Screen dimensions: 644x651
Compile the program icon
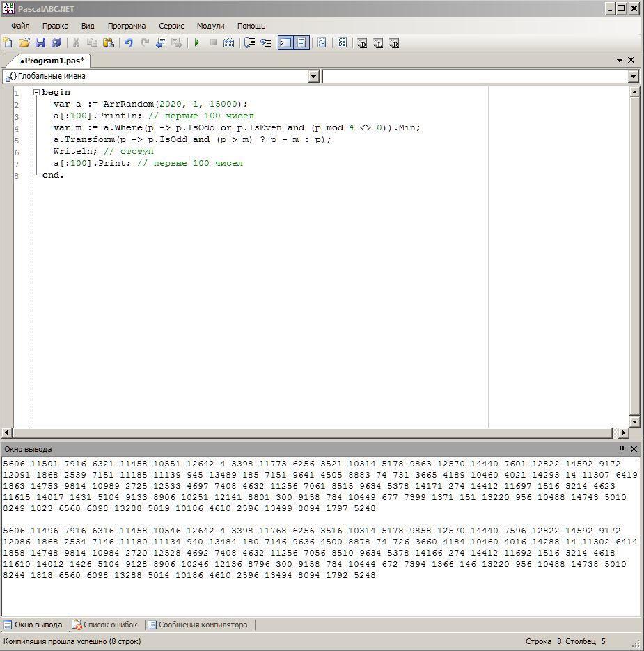(x=229, y=42)
